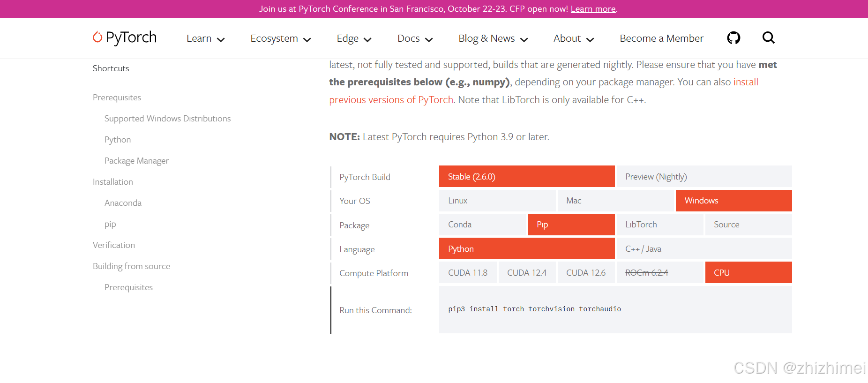Select Source package option
Image resolution: width=868 pixels, height=383 pixels.
click(x=748, y=225)
